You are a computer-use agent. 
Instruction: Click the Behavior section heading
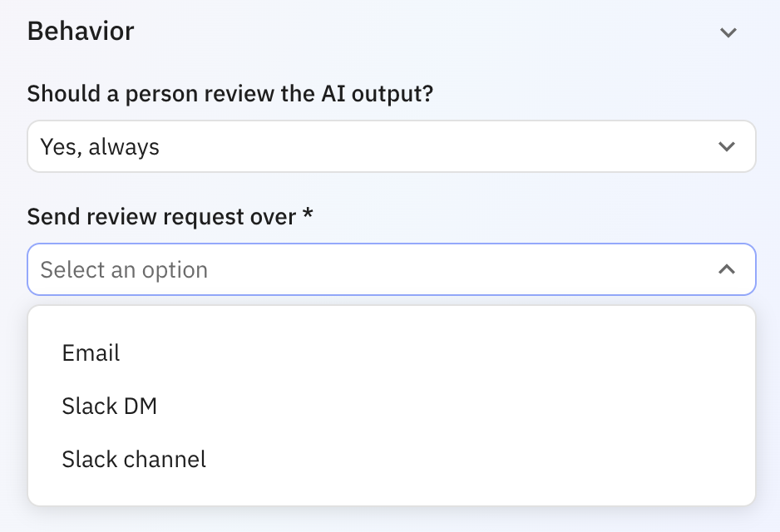coord(81,32)
